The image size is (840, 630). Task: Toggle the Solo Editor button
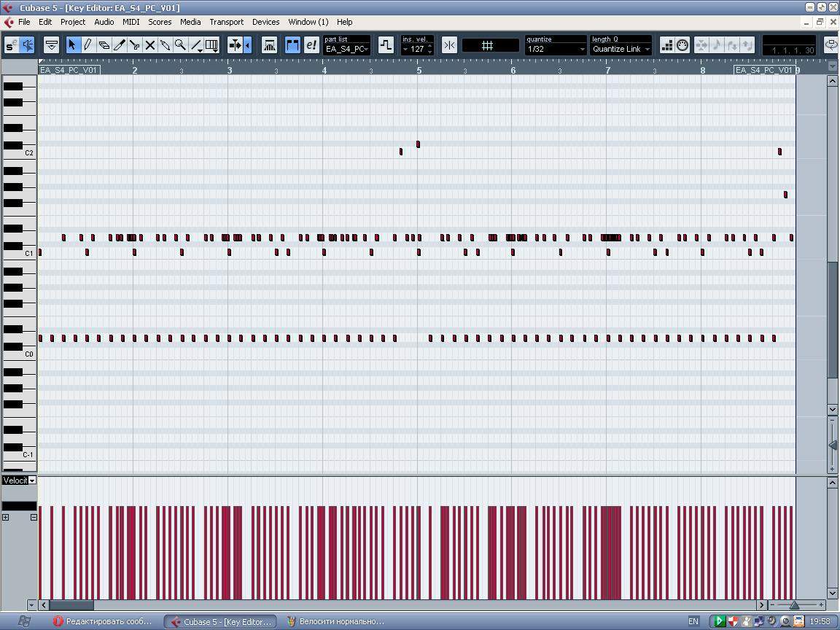click(x=10, y=45)
